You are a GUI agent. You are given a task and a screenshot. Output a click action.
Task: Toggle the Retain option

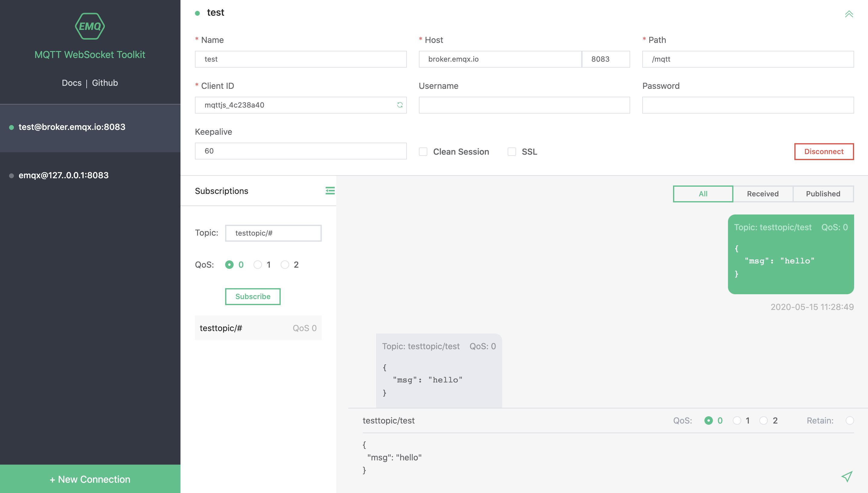click(x=849, y=420)
